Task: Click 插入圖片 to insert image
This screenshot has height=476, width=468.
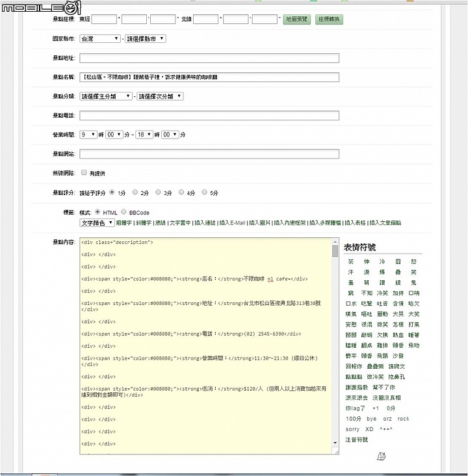Action: tap(260, 223)
